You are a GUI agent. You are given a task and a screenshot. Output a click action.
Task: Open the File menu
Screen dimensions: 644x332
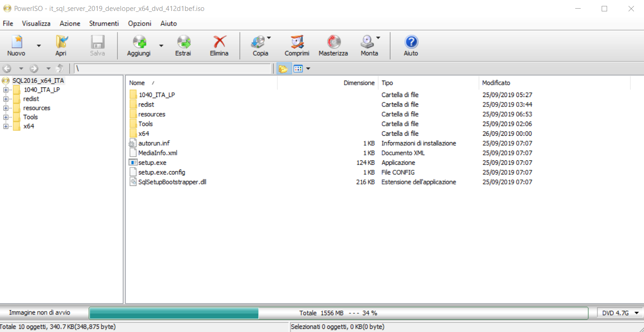coord(8,23)
